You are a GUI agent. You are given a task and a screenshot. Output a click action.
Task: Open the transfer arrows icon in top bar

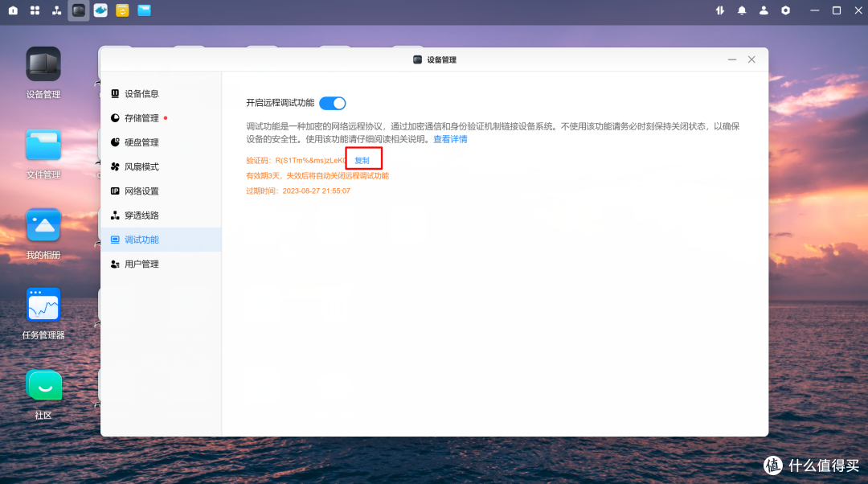point(720,10)
